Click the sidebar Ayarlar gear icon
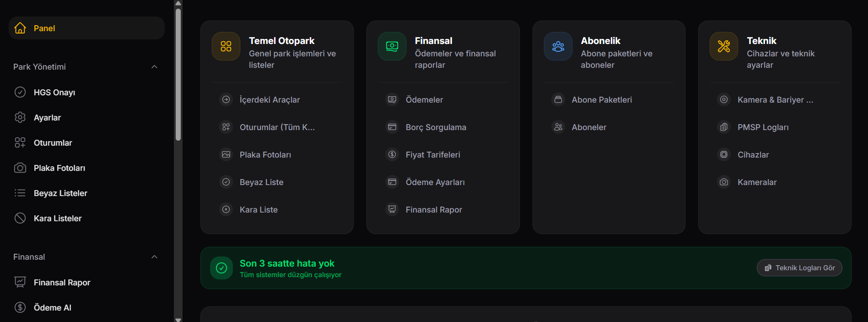The image size is (868, 322). click(20, 117)
